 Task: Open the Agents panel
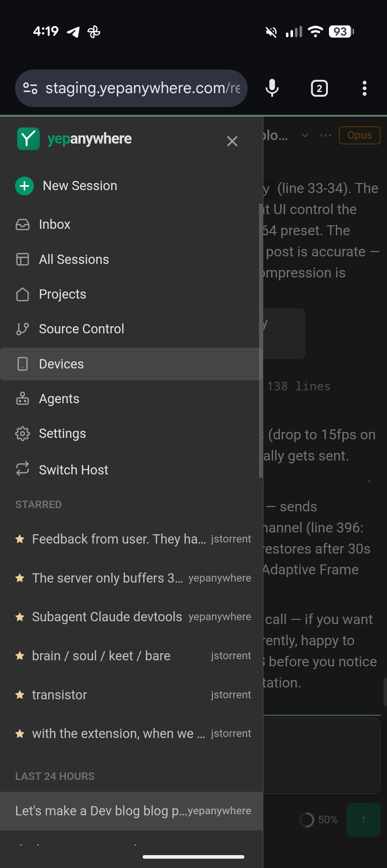click(59, 398)
